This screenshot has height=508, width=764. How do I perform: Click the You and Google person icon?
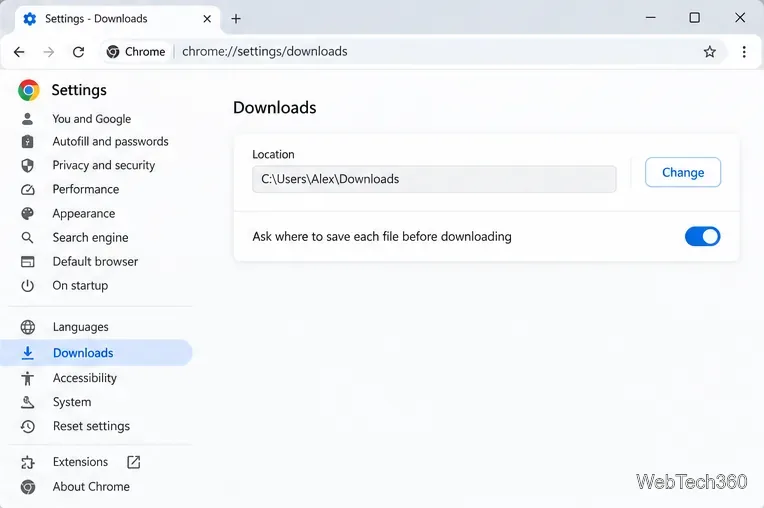click(27, 119)
